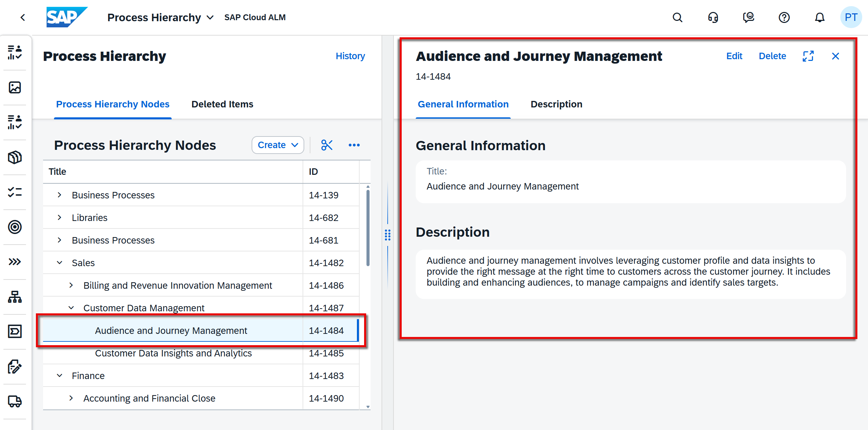Click the panel splitter grip handle
This screenshot has width=868, height=430.
tap(388, 235)
